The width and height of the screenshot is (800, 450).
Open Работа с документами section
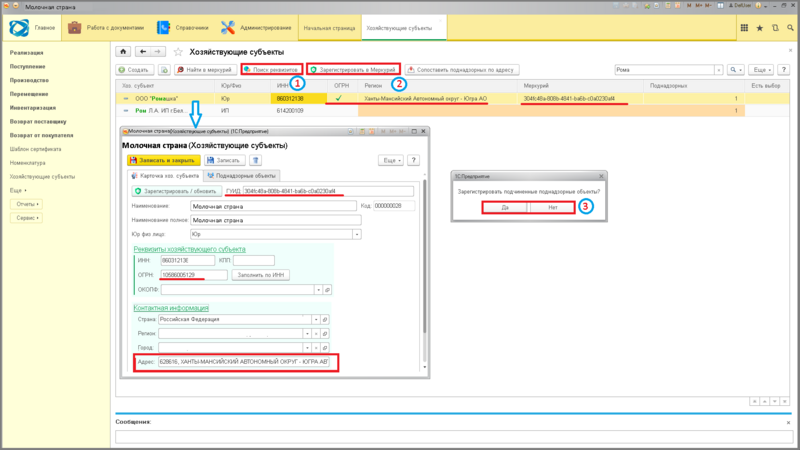tap(106, 28)
